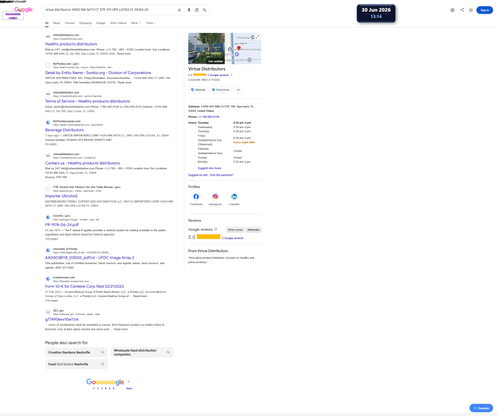Open UFDC Image Array 2 result
The image size is (500, 416).
pos(90,258)
